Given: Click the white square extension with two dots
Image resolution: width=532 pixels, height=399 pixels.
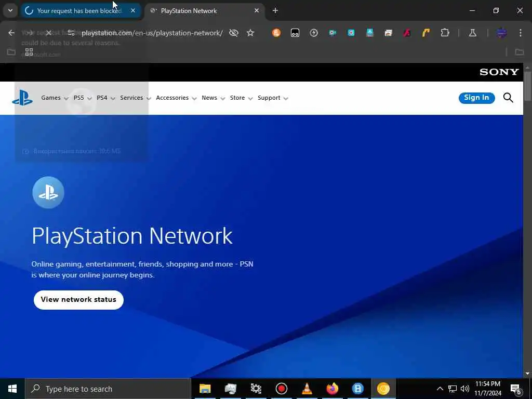Looking at the screenshot, I should [x=295, y=33].
